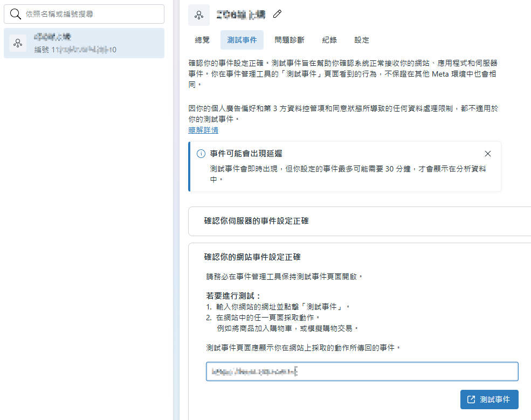Click the info icon in the 事件可能會出現延遲 banner
The width and height of the screenshot is (531, 420).
pyautogui.click(x=201, y=154)
